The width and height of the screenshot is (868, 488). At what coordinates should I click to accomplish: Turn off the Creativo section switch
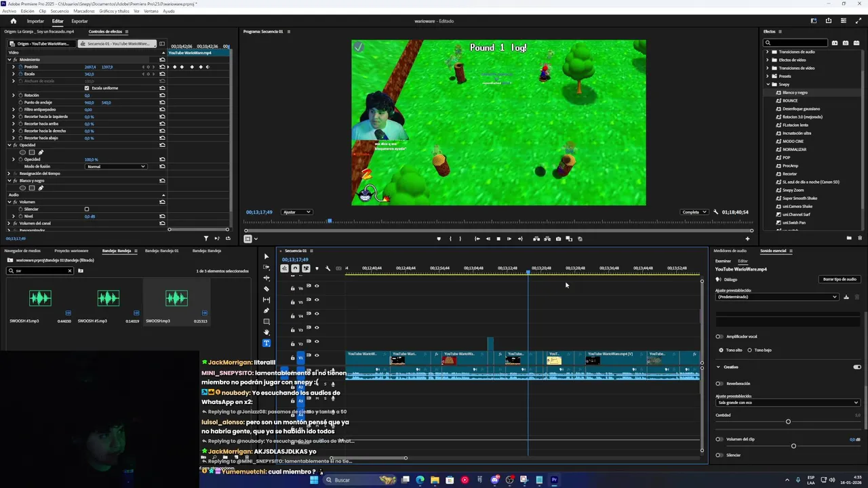pos(857,367)
